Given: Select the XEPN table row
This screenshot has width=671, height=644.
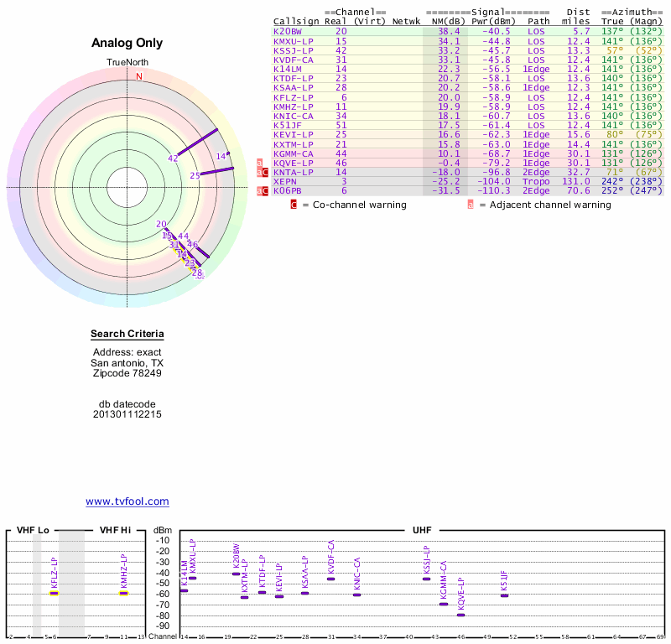Looking at the screenshot, I should (x=468, y=181).
